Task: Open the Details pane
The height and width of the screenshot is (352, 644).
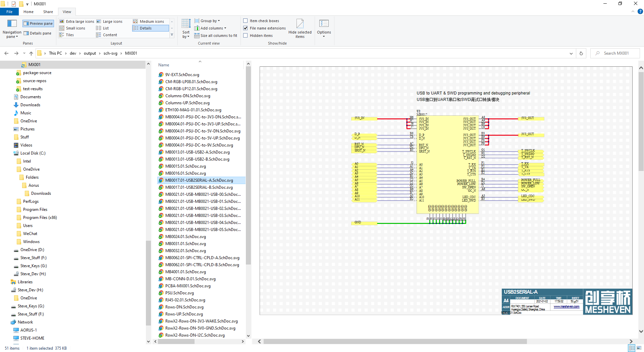Action: pos(37,33)
